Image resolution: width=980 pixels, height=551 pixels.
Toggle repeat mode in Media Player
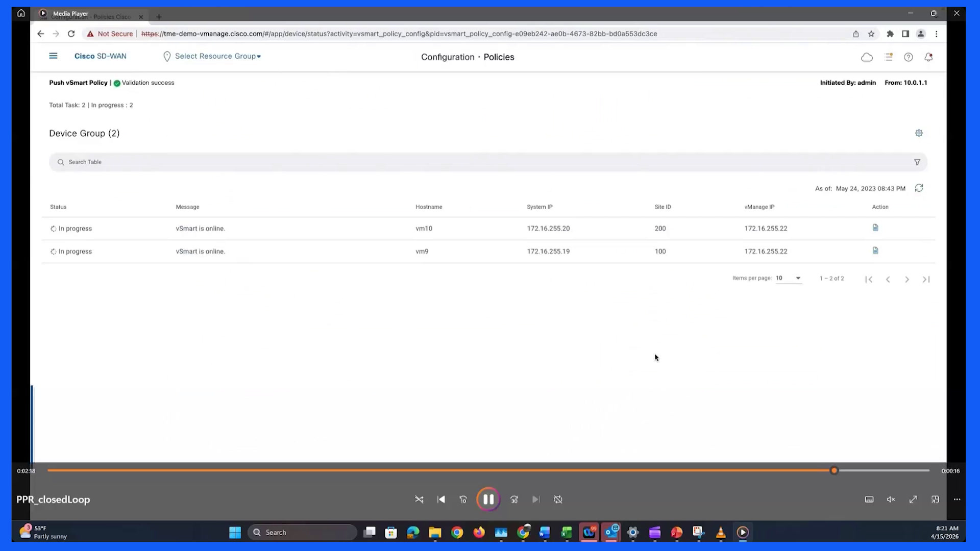pos(558,499)
